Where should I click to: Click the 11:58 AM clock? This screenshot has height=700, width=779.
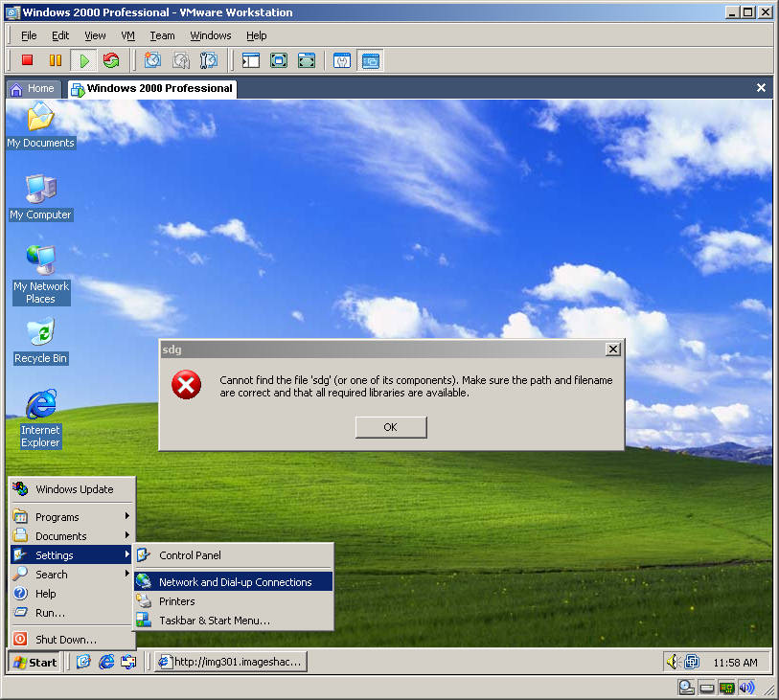735,663
